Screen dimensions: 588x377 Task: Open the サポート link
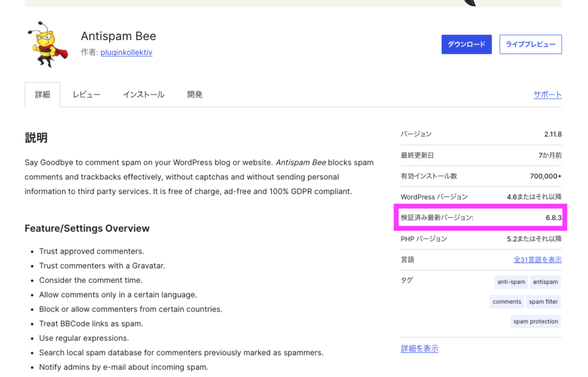(x=547, y=95)
